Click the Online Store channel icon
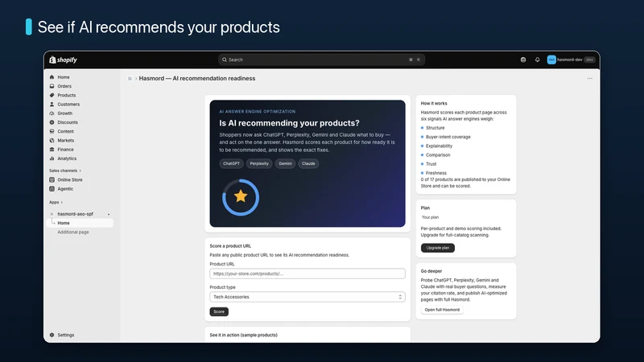The width and height of the screenshot is (644, 362). tap(52, 179)
